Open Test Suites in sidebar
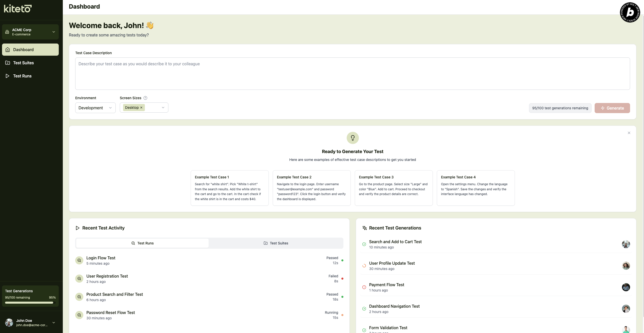The image size is (644, 333). click(x=23, y=63)
